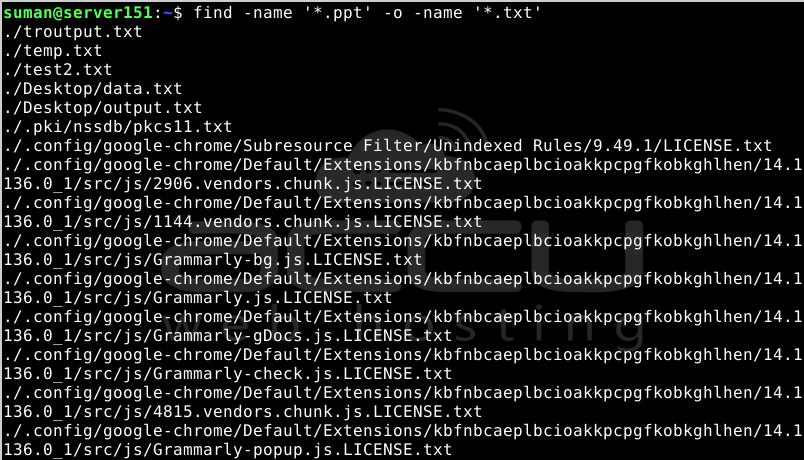
Task: Click the Subresource Filter LICENSE.txt path
Action: coord(388,146)
